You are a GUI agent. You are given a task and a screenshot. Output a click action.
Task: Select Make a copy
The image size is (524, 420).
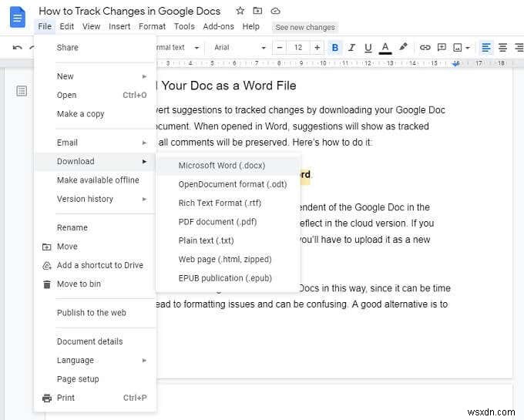pos(95,114)
